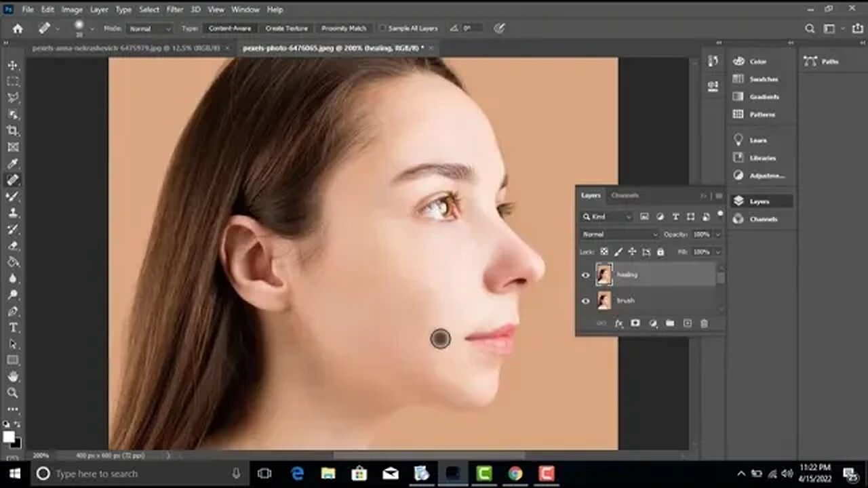Image resolution: width=868 pixels, height=488 pixels.
Task: Select the Pen tool
Action: [13, 311]
